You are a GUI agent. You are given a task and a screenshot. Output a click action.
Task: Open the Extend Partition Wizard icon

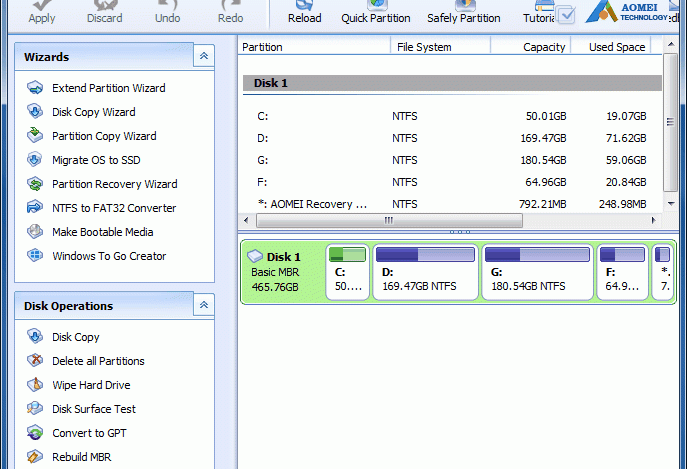35,88
